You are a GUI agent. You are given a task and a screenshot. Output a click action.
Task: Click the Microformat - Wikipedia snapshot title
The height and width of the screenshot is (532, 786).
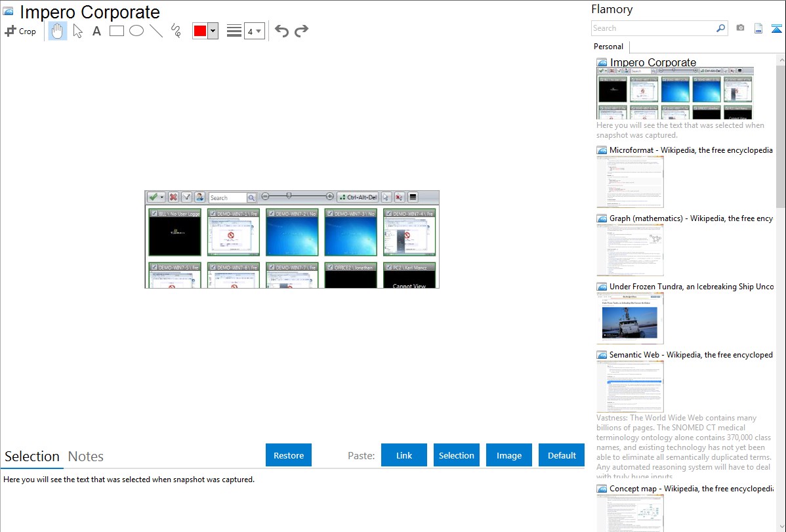[691, 150]
